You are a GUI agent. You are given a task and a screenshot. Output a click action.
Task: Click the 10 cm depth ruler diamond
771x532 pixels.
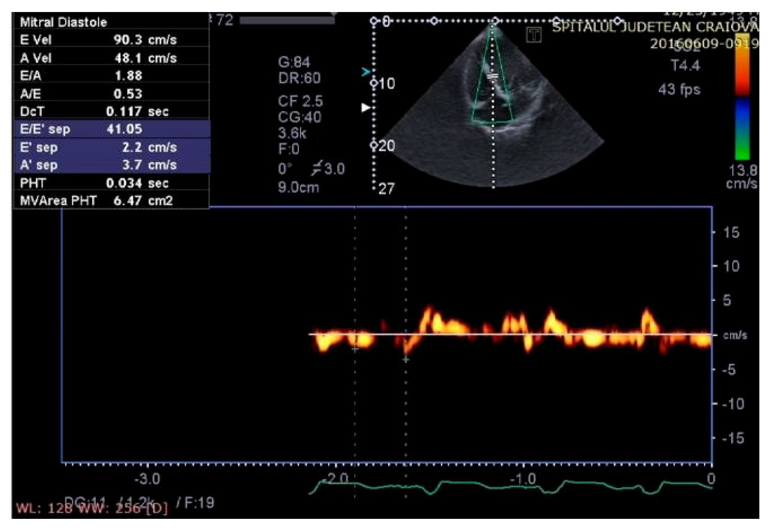click(374, 83)
